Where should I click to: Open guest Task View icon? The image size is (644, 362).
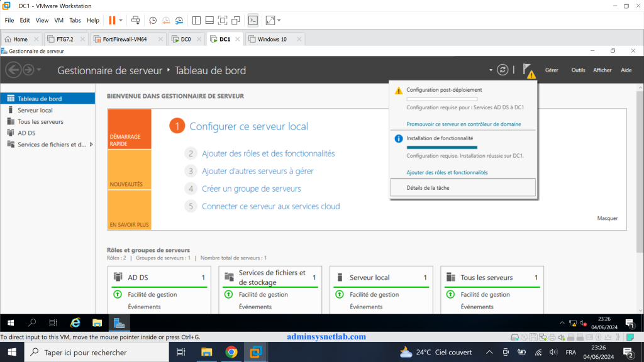(53, 323)
